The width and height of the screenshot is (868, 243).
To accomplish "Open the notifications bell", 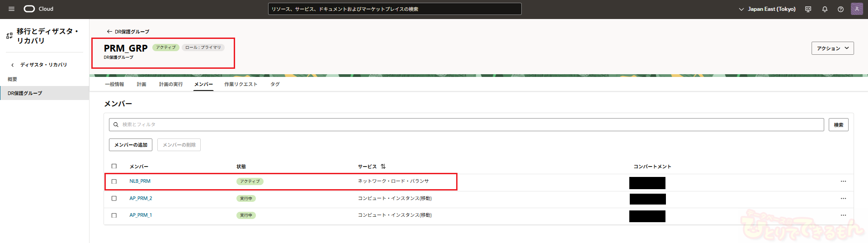I will coord(825,9).
